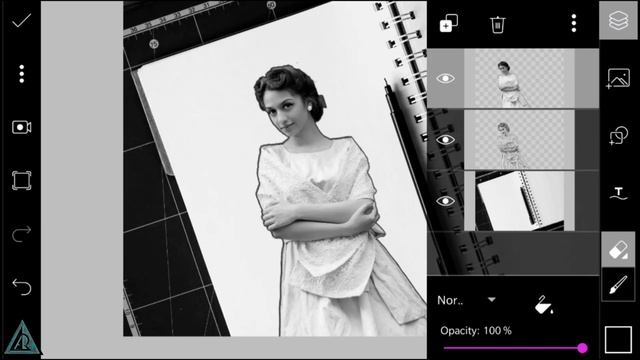Screen dimensions: 640x360
Task: Toggle the layers stack panel icon
Action: click(618, 20)
